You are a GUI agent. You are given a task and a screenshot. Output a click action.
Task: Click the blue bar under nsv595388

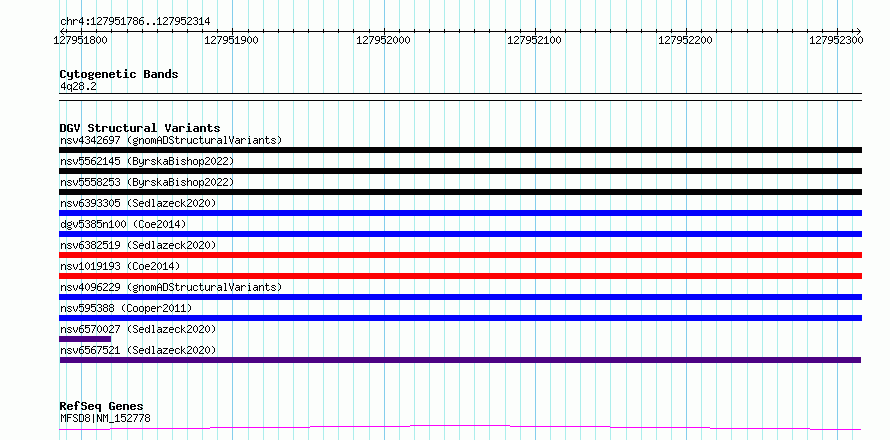460,318
